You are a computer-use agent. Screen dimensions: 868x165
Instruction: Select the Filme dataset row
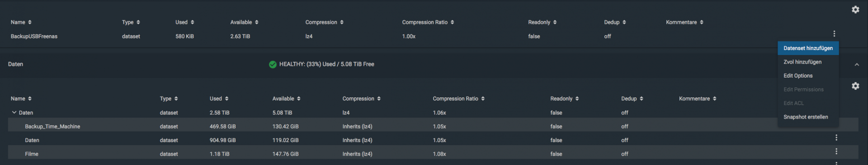(433, 154)
